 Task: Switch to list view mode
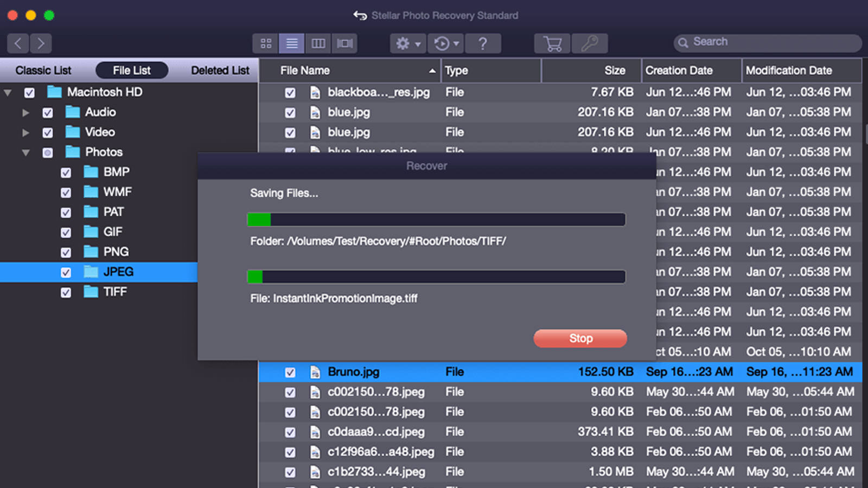pyautogui.click(x=292, y=43)
